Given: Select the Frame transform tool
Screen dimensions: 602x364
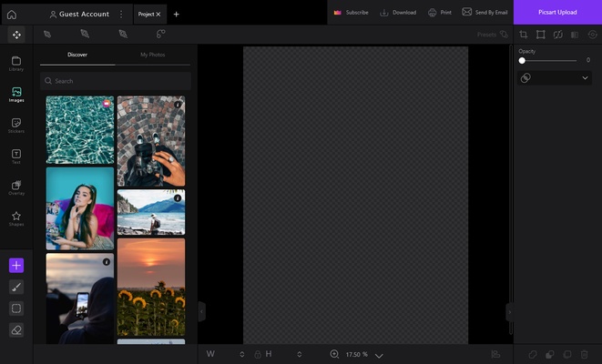Looking at the screenshot, I should [x=541, y=35].
